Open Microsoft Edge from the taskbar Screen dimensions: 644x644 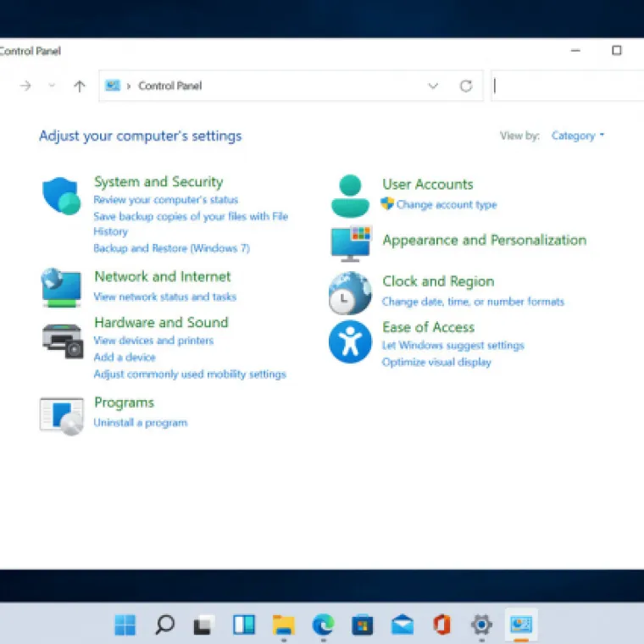tap(323, 625)
